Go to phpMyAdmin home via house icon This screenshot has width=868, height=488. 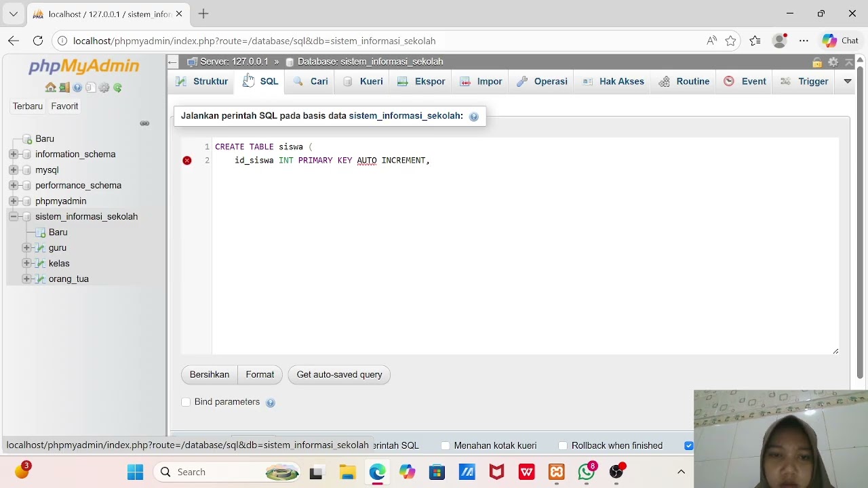(x=51, y=87)
